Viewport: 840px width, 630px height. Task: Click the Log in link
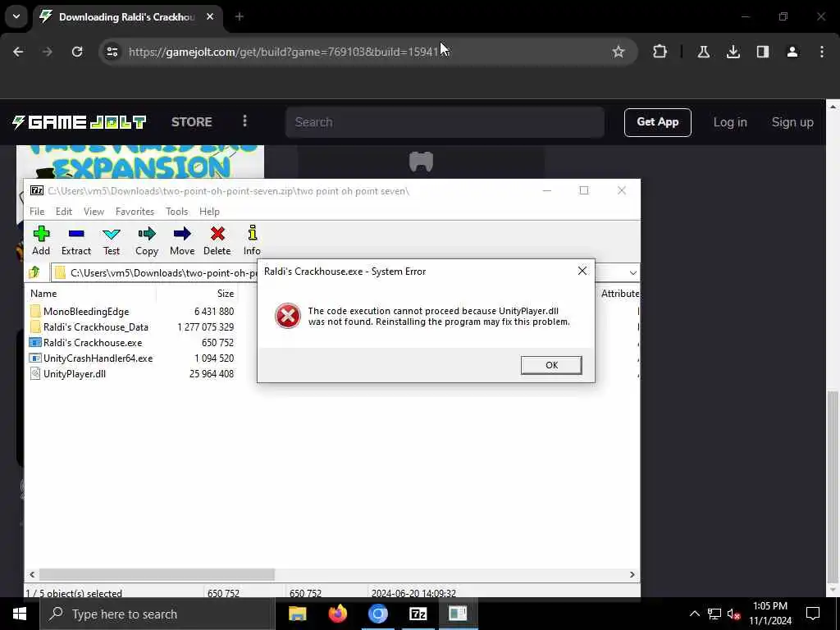(729, 122)
